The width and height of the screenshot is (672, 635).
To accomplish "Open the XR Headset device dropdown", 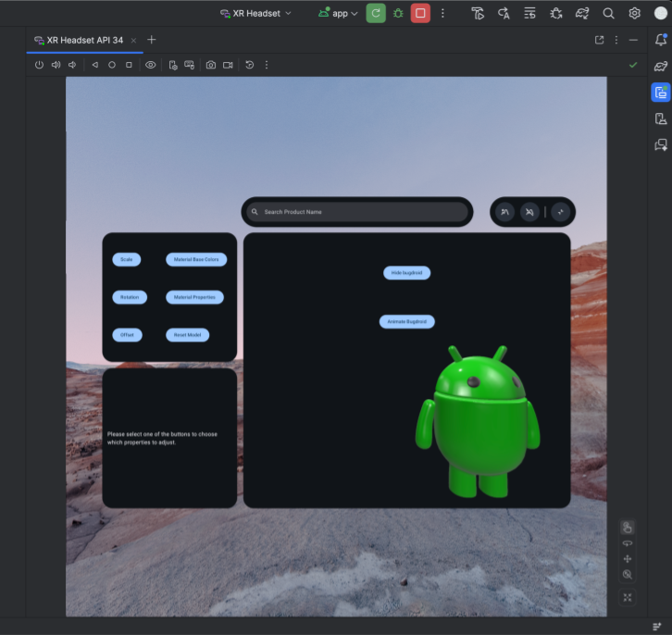I will click(255, 13).
